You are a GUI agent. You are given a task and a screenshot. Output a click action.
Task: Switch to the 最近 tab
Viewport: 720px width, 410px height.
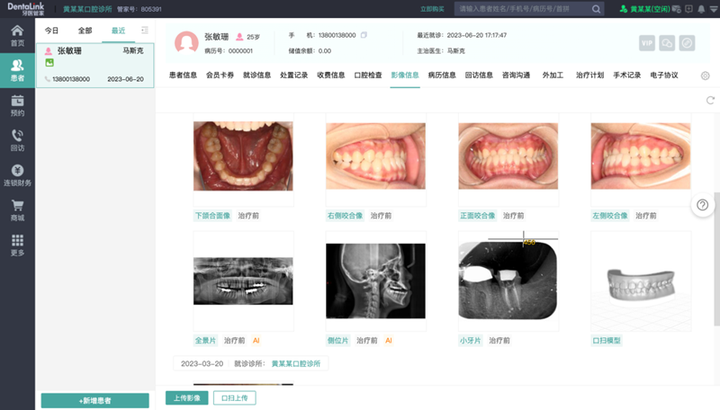(118, 30)
